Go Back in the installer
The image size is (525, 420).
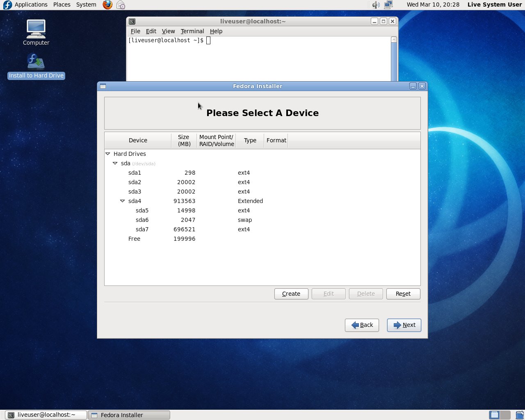[362, 325]
